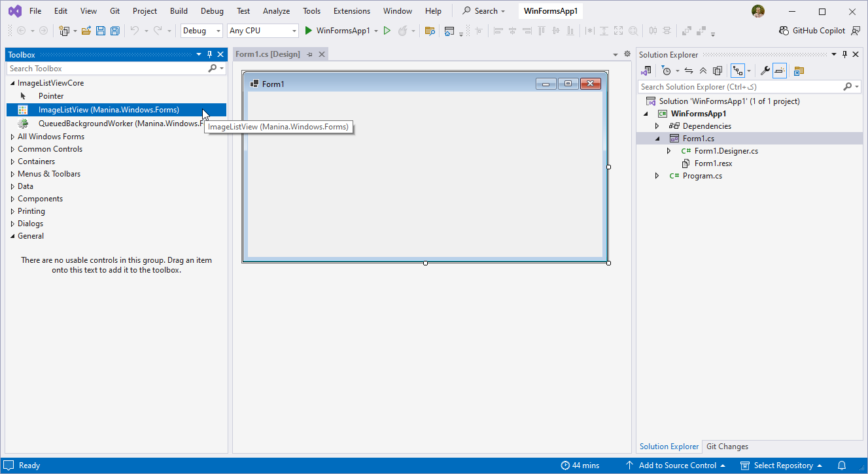Start debugging WinFormsApp1 with the green arrow
This screenshot has width=868, height=474.
click(309, 31)
